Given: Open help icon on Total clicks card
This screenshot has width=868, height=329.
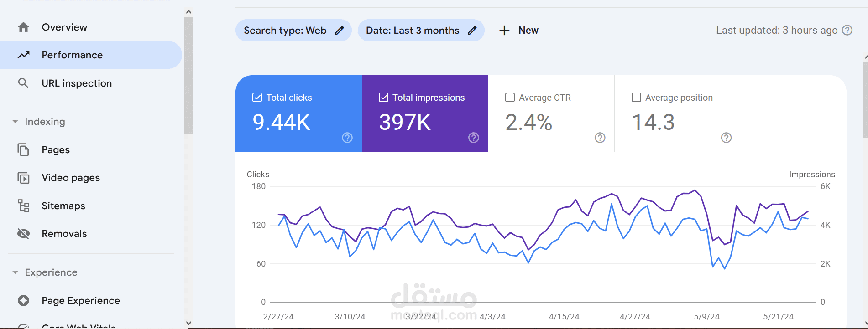Looking at the screenshot, I should [347, 138].
